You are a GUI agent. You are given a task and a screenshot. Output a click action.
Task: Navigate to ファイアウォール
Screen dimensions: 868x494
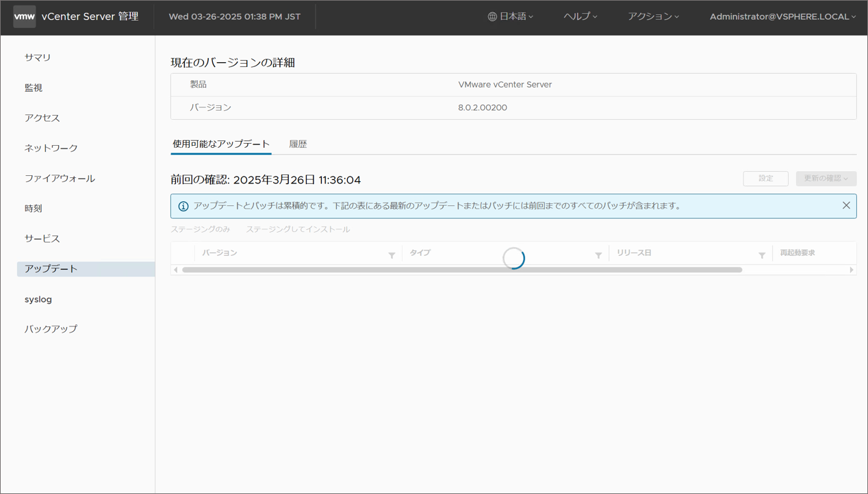(60, 178)
